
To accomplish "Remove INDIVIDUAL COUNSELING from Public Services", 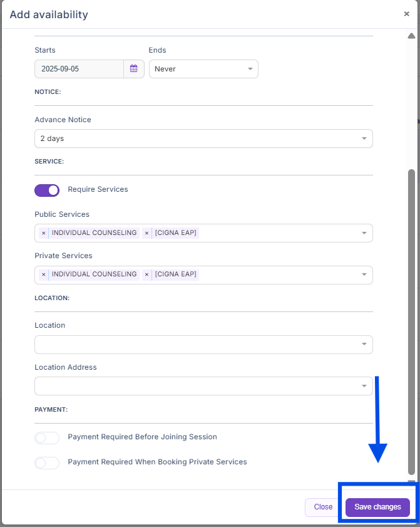I will 43,233.
